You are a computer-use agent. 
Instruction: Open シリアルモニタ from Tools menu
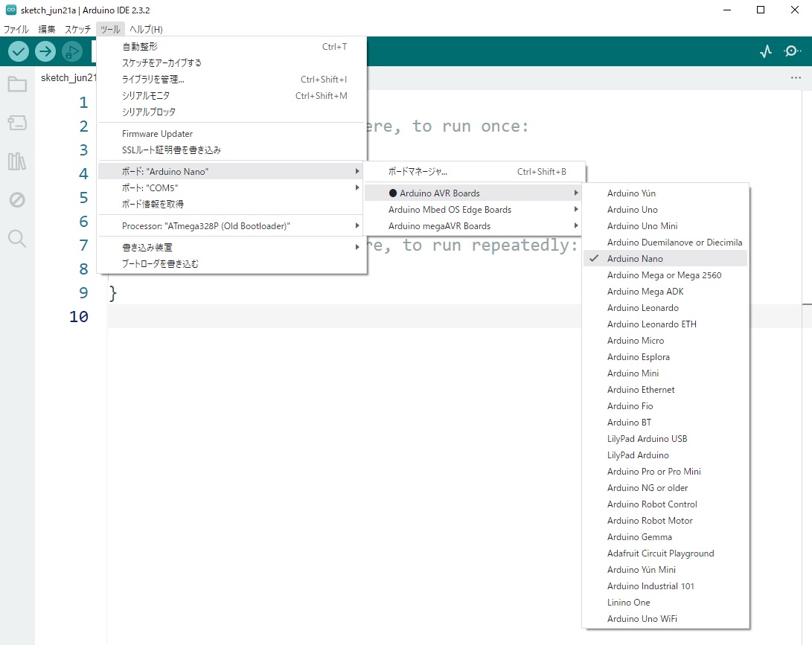[231, 96]
